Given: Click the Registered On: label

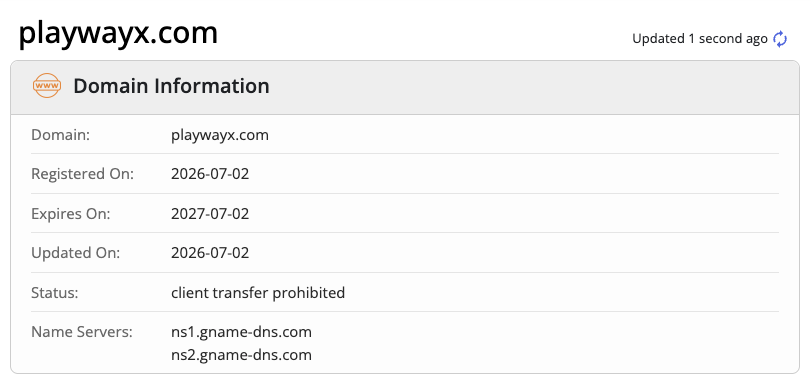Looking at the screenshot, I should pyautogui.click(x=82, y=174).
